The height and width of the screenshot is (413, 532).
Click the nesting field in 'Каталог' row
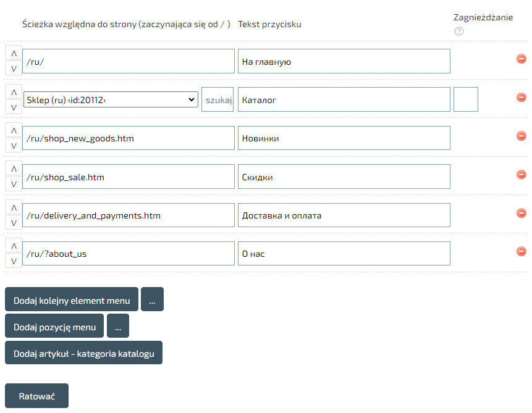tap(465, 99)
